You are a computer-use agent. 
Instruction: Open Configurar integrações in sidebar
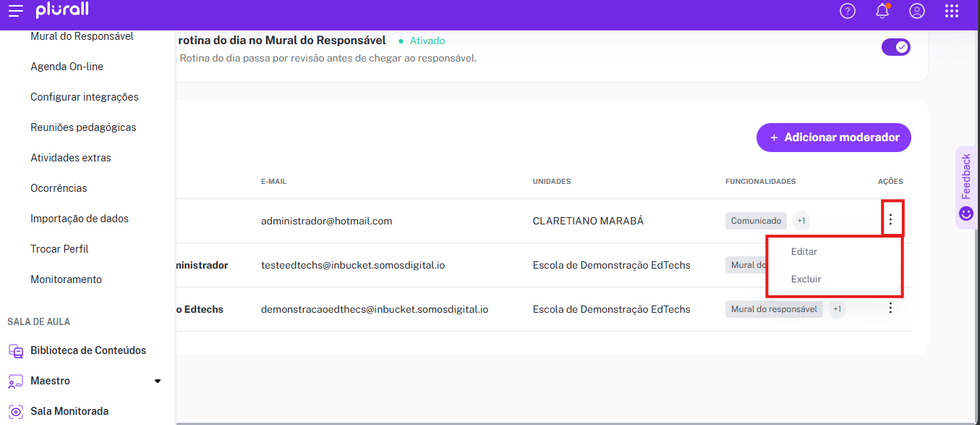pos(85,97)
